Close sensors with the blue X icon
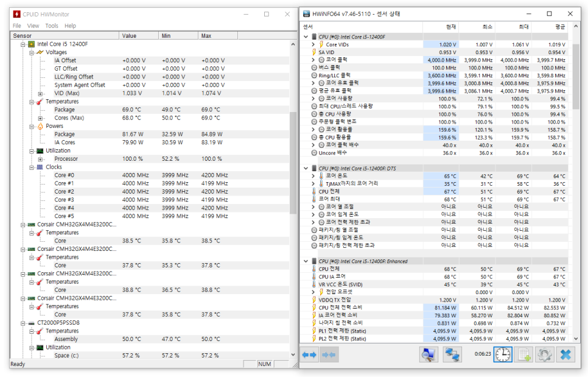 click(565, 354)
